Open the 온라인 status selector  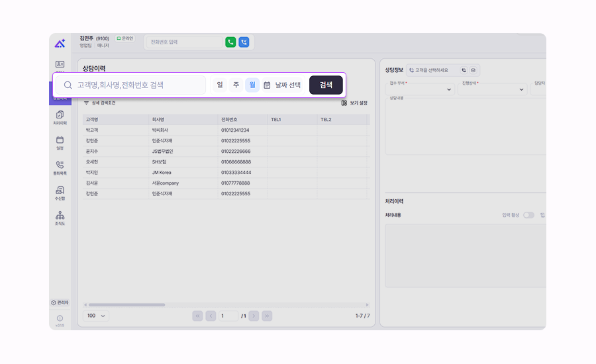[125, 38]
